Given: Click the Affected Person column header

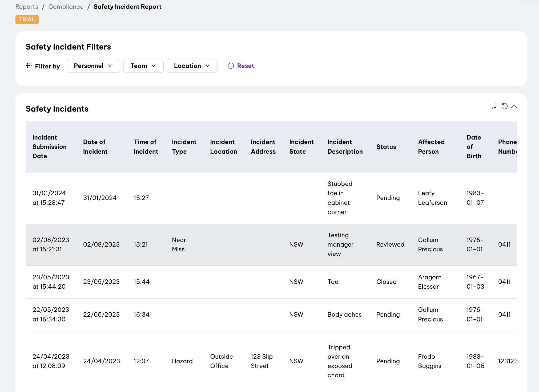Looking at the screenshot, I should click(x=431, y=146).
